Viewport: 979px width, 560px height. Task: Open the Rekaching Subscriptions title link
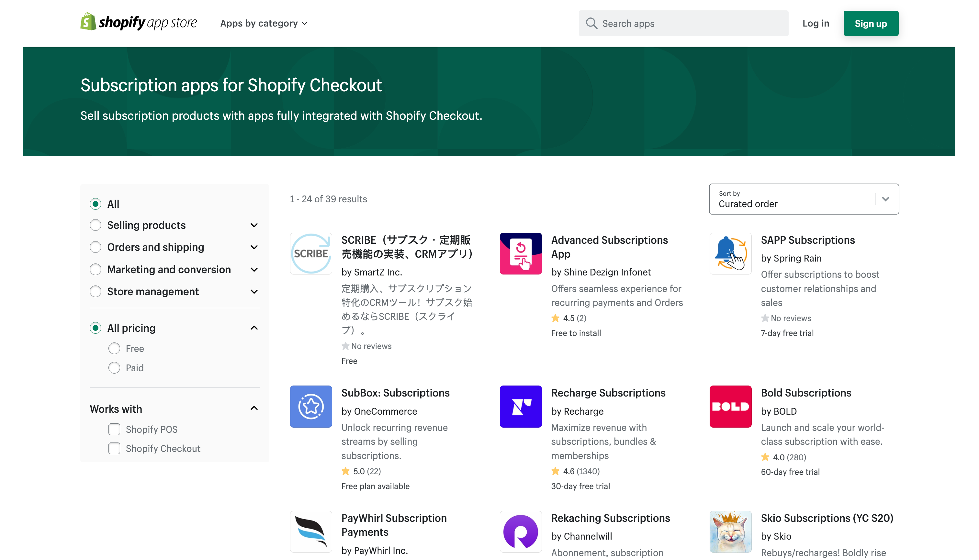click(x=611, y=518)
